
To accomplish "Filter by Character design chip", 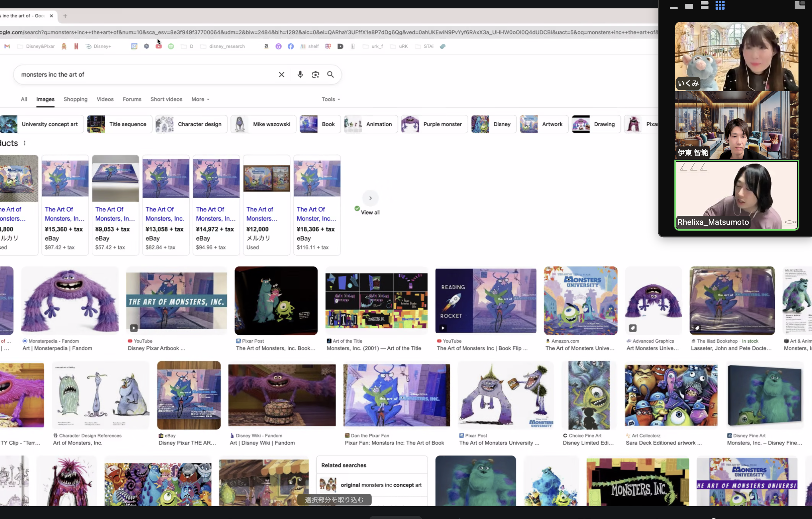I will [191, 124].
